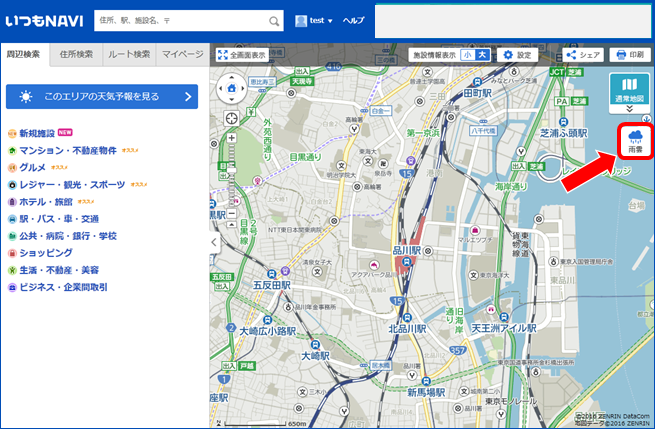Screen dimensions: 655x429
Task: Click the 天王洲アイル駅 station icon
Action: point(504,317)
